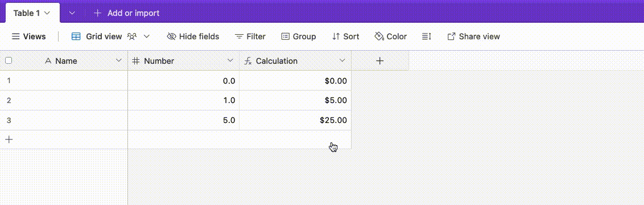
Task: Click the collaborators people icon
Action: tap(132, 36)
